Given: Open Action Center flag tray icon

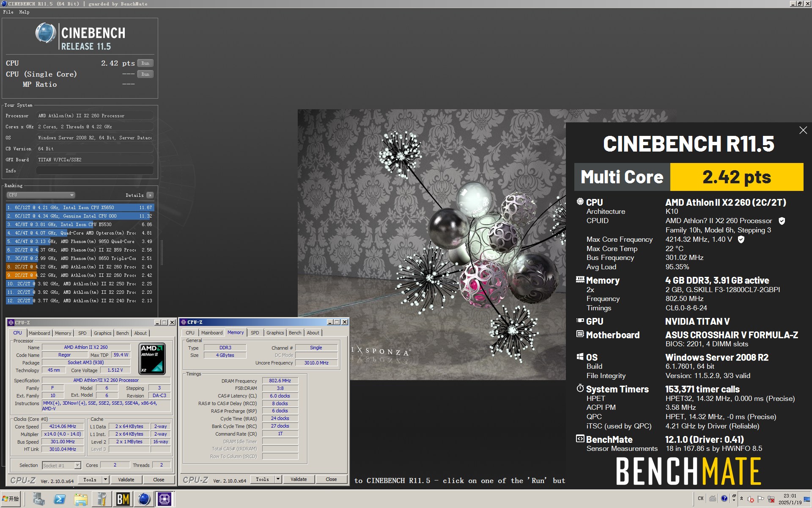Looking at the screenshot, I should [x=761, y=499].
